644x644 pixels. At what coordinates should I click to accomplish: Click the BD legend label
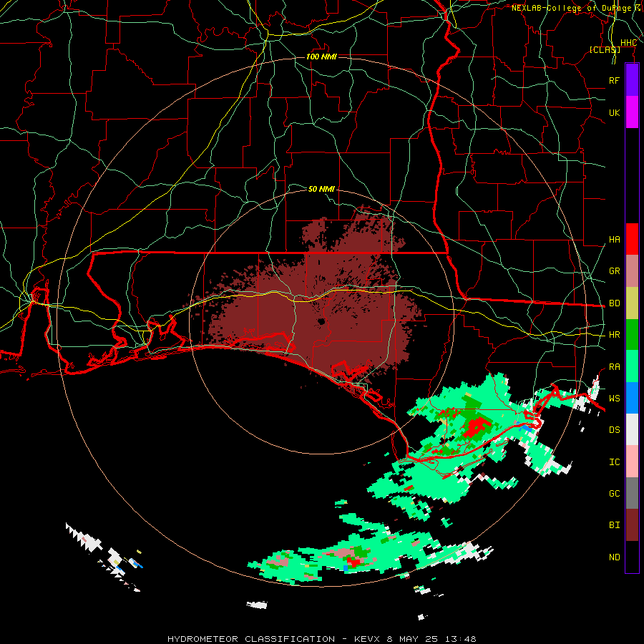(615, 303)
